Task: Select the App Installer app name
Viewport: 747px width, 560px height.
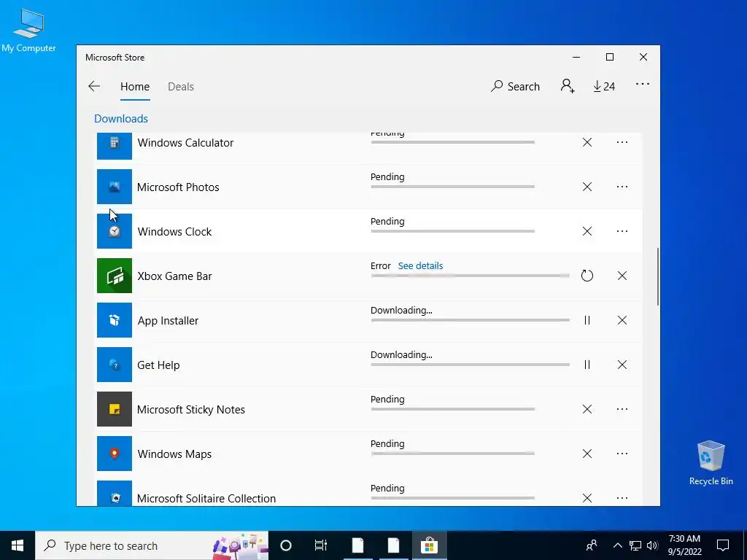Action: (168, 321)
